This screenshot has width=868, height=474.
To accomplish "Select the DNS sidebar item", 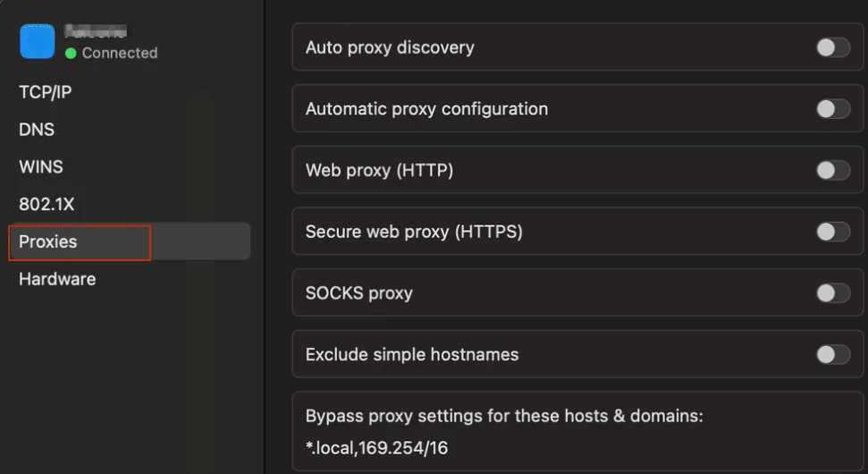I will point(37,130).
